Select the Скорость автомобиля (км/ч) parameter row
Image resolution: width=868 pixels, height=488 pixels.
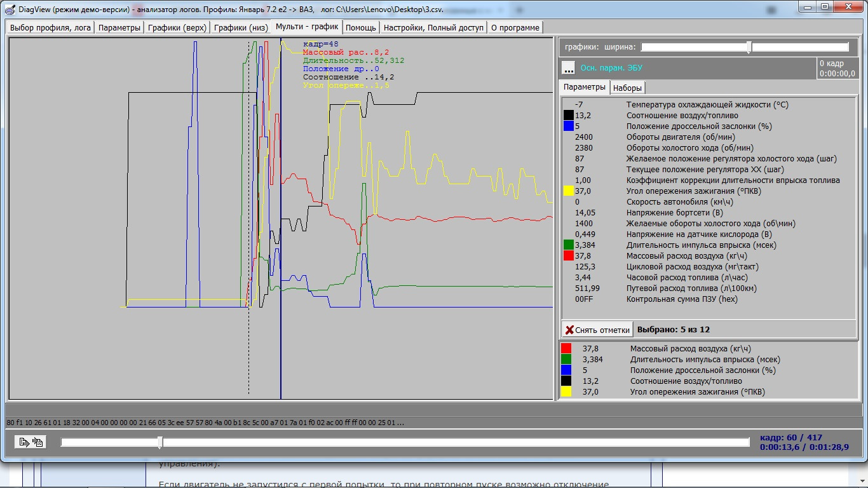coord(679,202)
